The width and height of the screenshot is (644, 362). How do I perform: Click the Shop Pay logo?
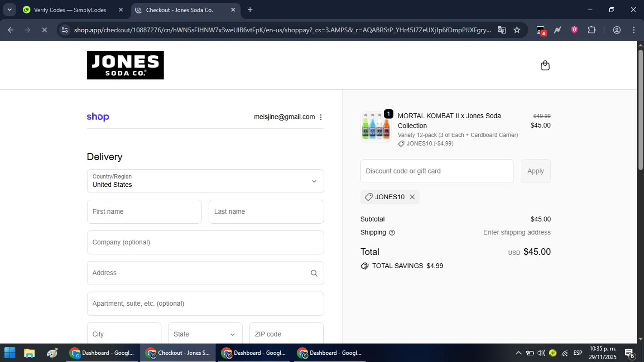click(x=98, y=117)
